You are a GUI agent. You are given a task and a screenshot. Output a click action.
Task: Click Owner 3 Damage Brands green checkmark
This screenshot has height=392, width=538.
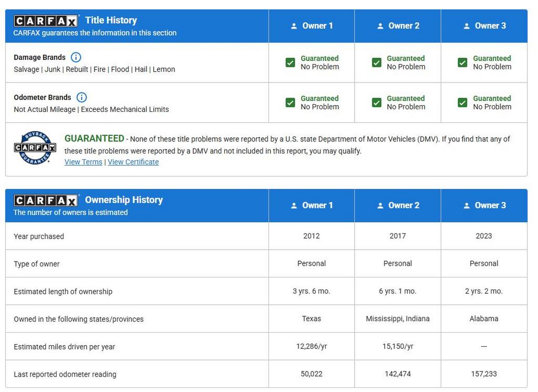point(462,63)
